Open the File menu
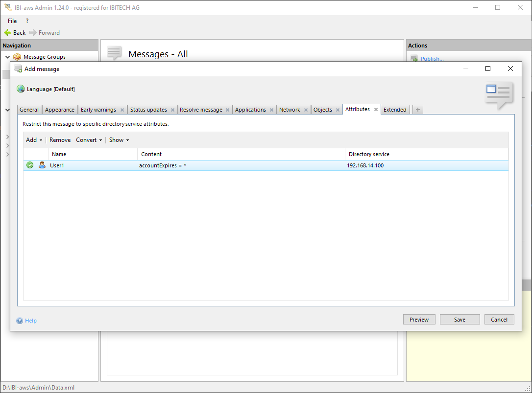This screenshot has width=532, height=393. [x=12, y=21]
